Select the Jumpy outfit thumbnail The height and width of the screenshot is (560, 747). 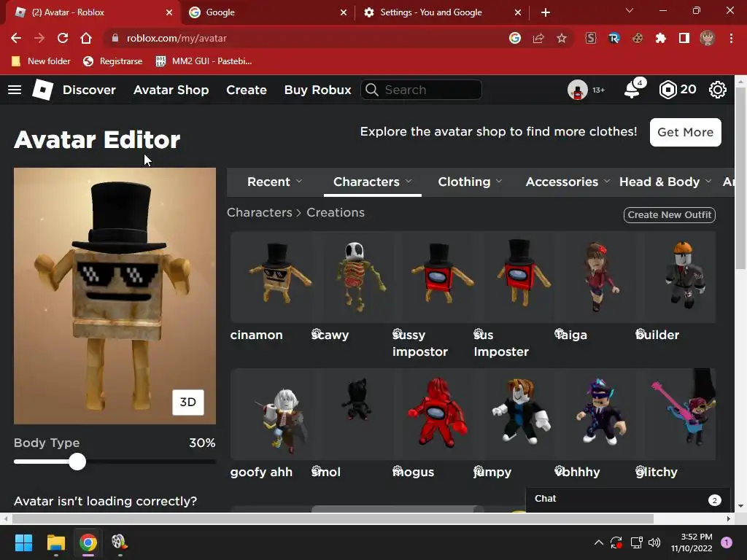520,413
